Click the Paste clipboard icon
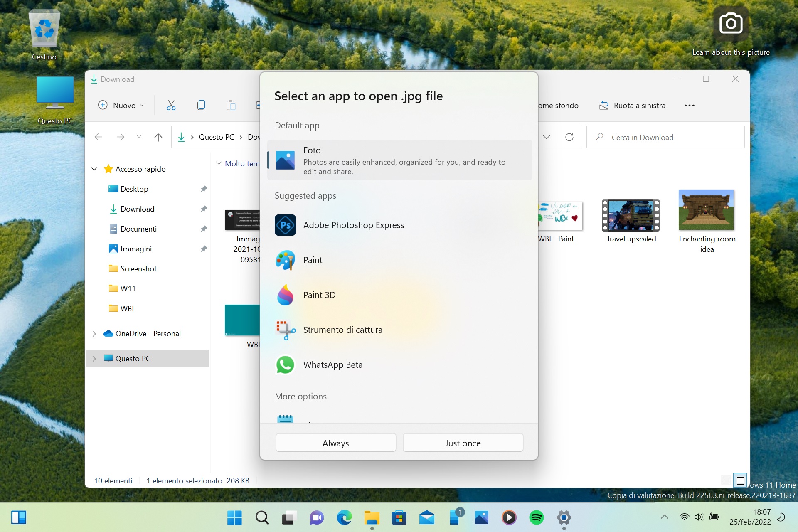The image size is (798, 532). point(231,105)
